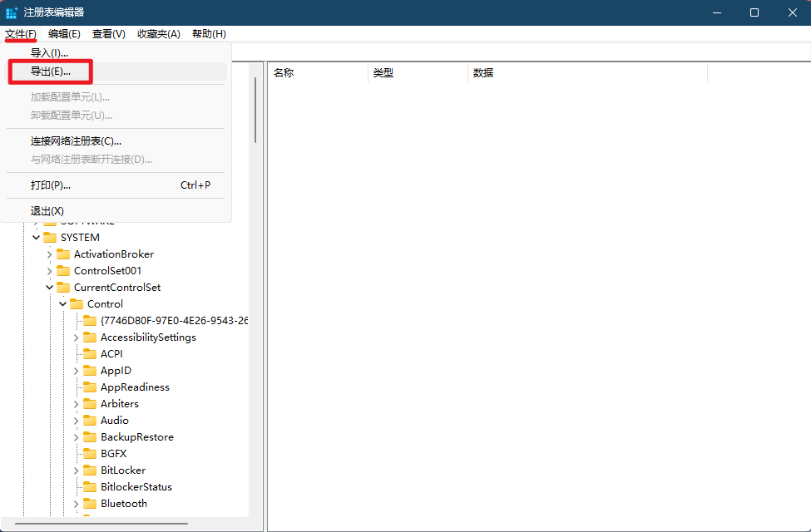Select the BitlockerStatus folder icon
This screenshot has width=811, height=532.
click(x=90, y=487)
